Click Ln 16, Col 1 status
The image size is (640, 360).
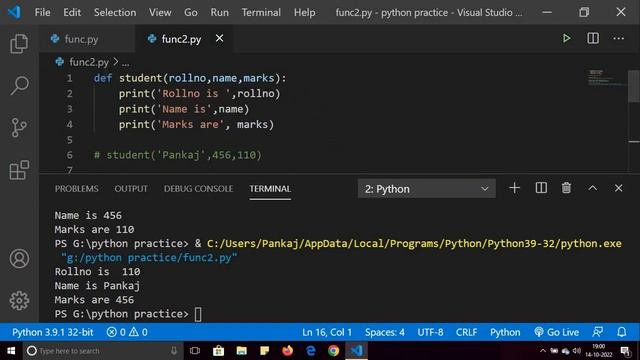tap(327, 332)
